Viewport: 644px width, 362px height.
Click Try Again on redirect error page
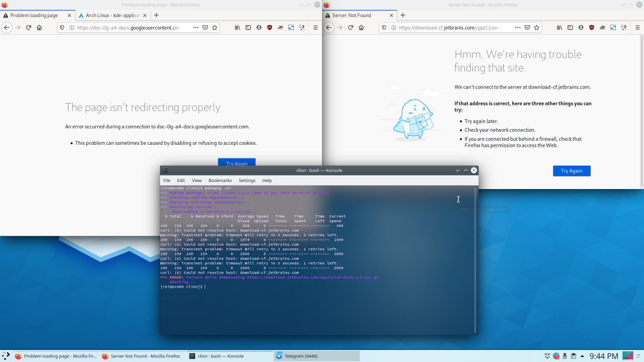236,162
